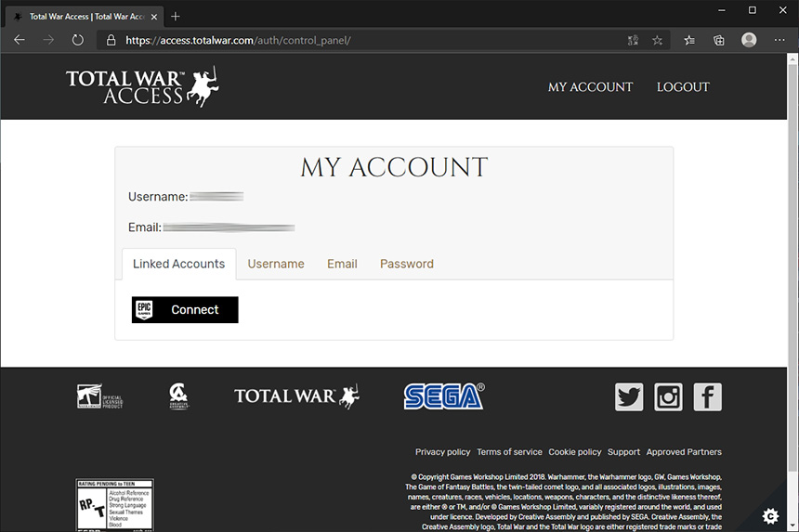The height and width of the screenshot is (532, 799).
Task: Click the browser forward arrow
Action: [48, 40]
